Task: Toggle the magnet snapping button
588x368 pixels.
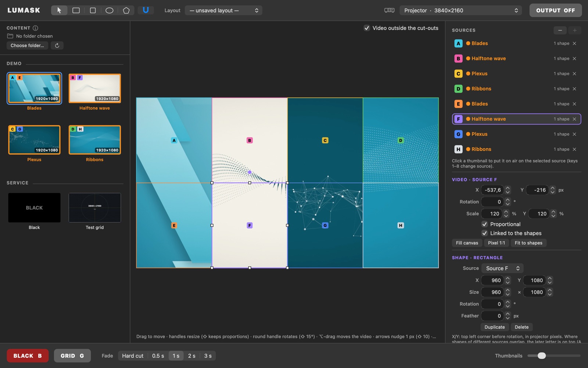Action: coord(146,10)
